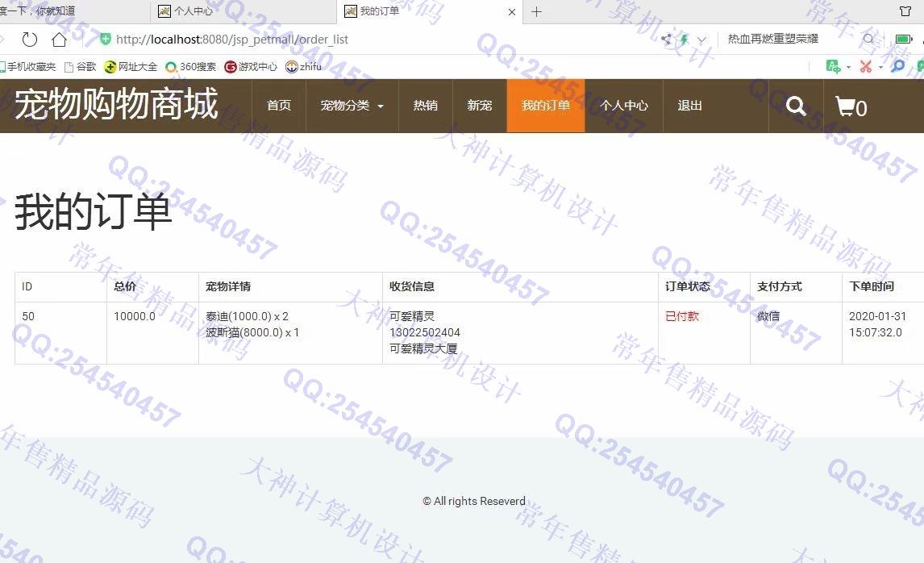Expand screenshot tool dropdown arrow
This screenshot has width=924, height=563.
880,67
